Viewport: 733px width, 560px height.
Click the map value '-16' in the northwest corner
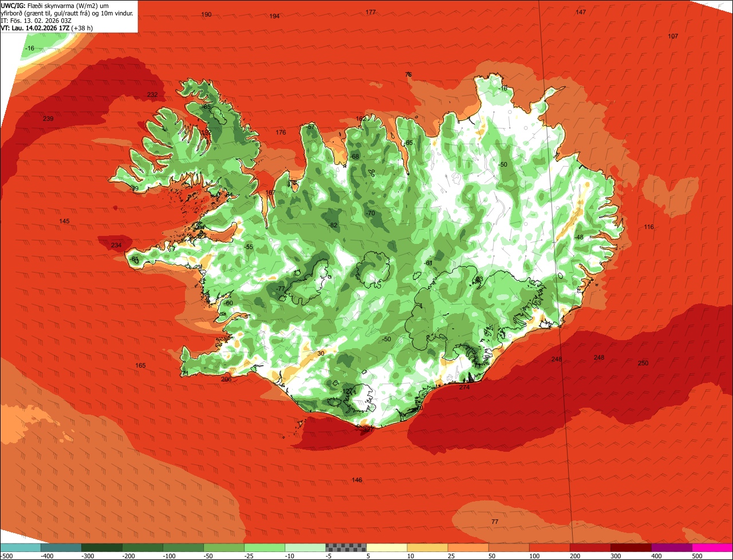coord(30,49)
